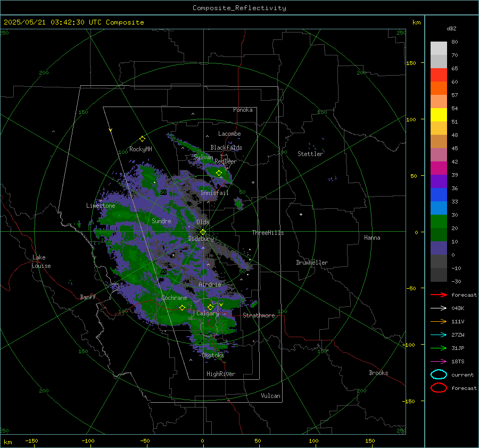Click the red forecast ellipse icon

[439, 388]
